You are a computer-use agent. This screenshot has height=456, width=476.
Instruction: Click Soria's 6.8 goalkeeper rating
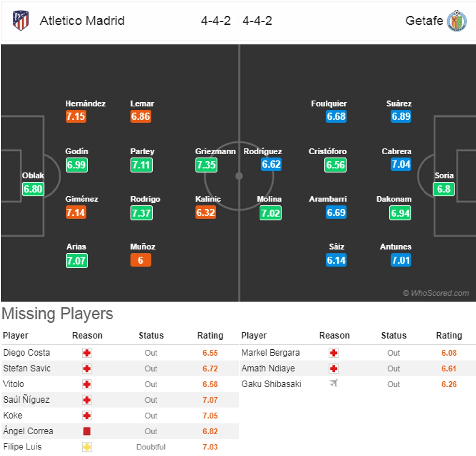tap(444, 189)
